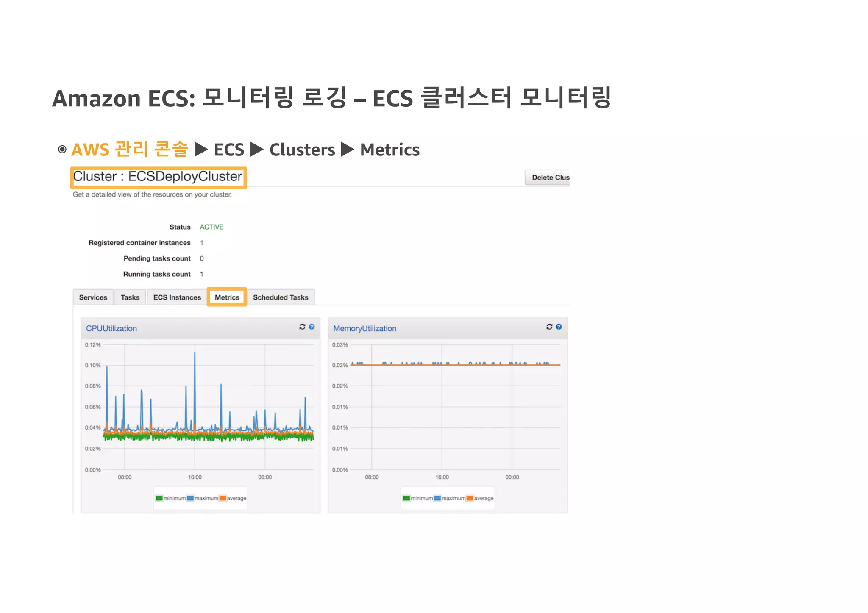The width and height of the screenshot is (868, 613).
Task: Open the MemoryUtilization title link
Action: (364, 328)
